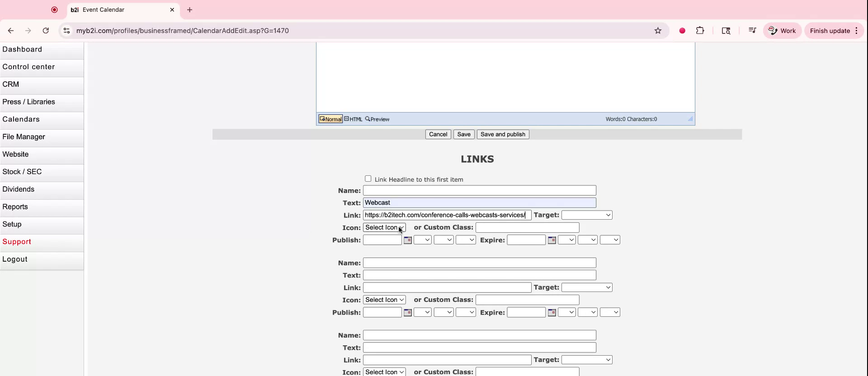
Task: Bookmark this page with the star icon
Action: 658,31
